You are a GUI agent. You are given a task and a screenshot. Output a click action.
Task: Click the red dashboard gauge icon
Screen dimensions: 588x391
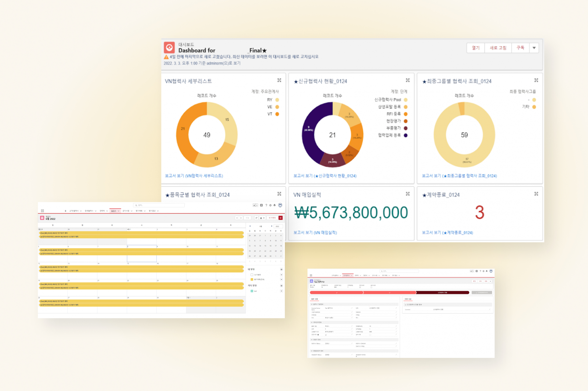[x=169, y=47]
